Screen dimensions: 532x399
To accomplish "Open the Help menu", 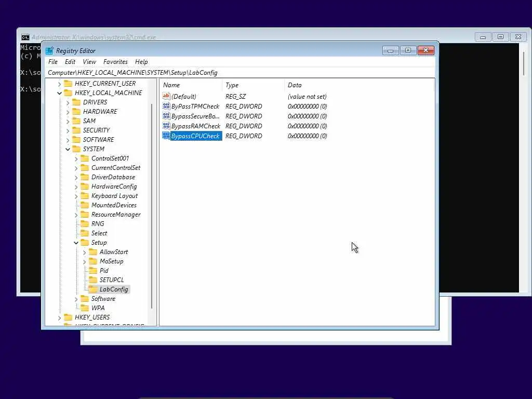I will pos(141,62).
